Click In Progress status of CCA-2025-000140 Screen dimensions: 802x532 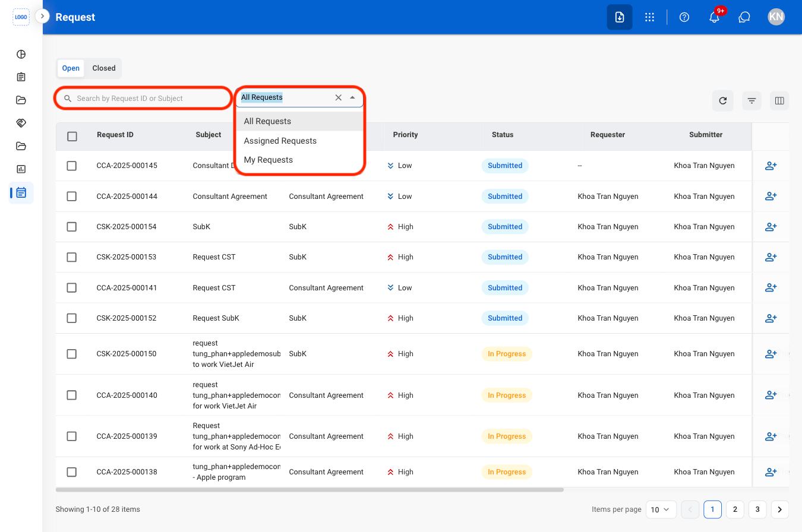coord(507,395)
